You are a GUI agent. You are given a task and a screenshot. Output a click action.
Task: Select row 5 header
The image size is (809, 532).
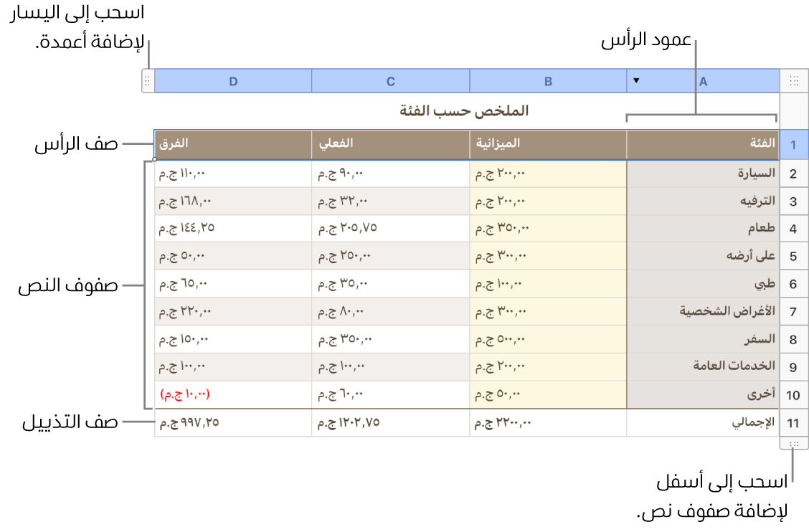pos(794,255)
